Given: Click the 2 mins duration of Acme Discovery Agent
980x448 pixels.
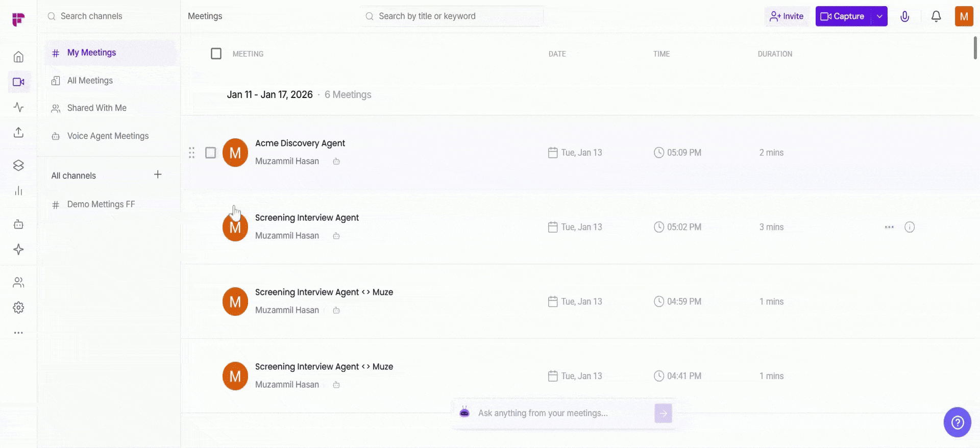Looking at the screenshot, I should coord(771,153).
